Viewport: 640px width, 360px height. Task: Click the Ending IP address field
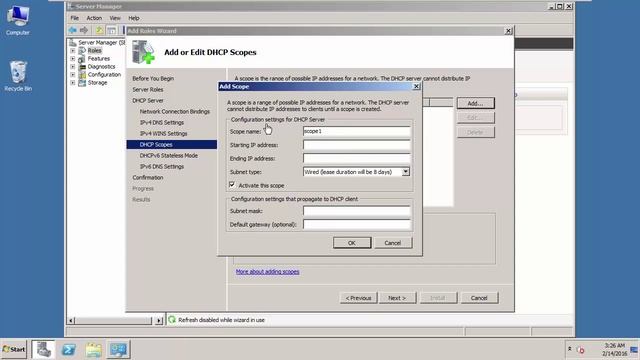tap(356, 158)
